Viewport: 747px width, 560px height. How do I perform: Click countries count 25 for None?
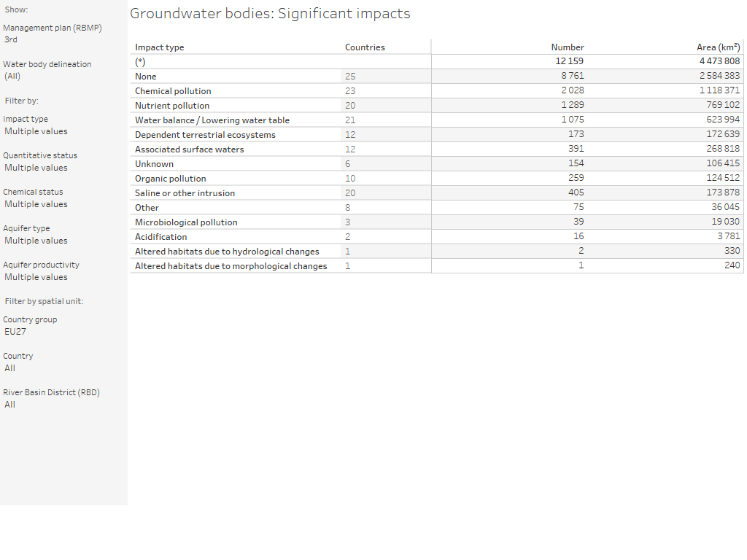coord(350,76)
